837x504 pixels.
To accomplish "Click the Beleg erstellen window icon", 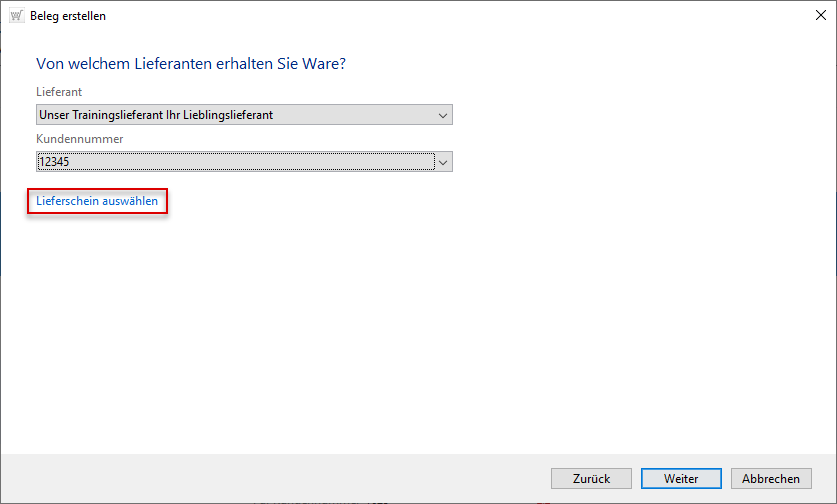I will coord(16,16).
